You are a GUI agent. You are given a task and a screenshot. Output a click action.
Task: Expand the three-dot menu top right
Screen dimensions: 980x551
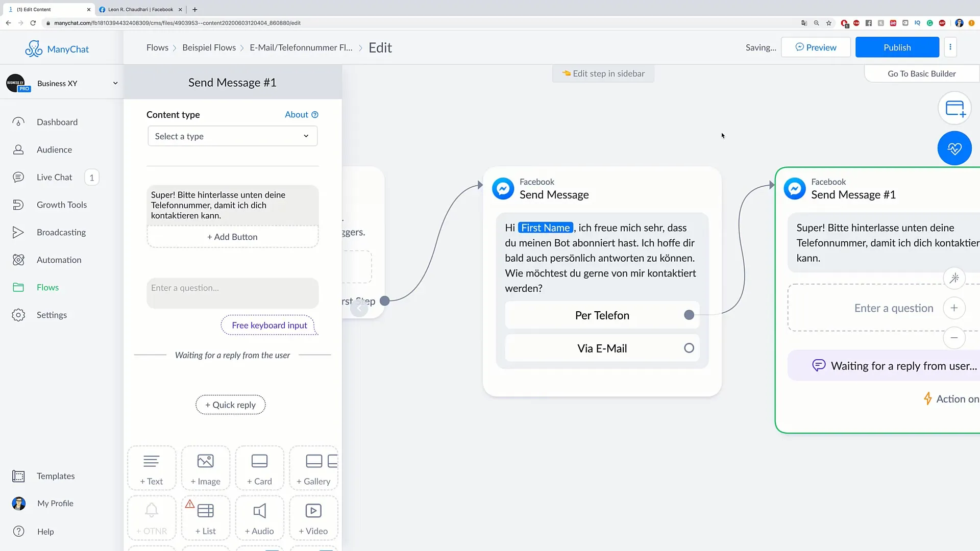(x=950, y=47)
